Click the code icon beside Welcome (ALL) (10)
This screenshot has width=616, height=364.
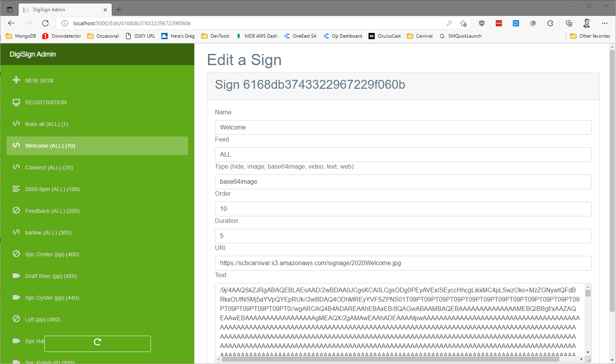pos(16,145)
